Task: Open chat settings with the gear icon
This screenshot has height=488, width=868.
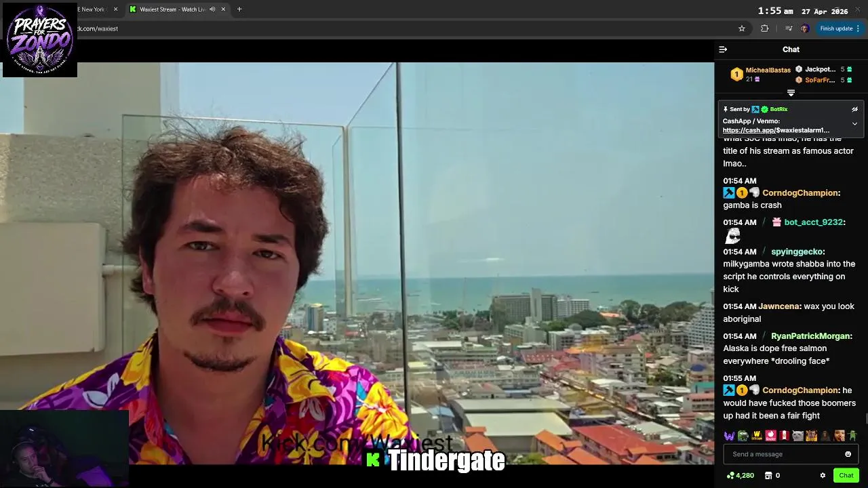Action: [823, 476]
